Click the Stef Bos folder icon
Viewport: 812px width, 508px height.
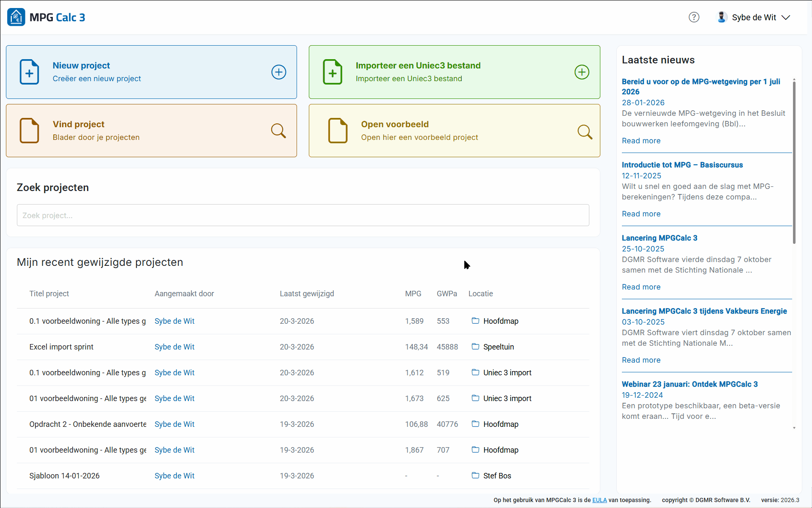pyautogui.click(x=475, y=475)
